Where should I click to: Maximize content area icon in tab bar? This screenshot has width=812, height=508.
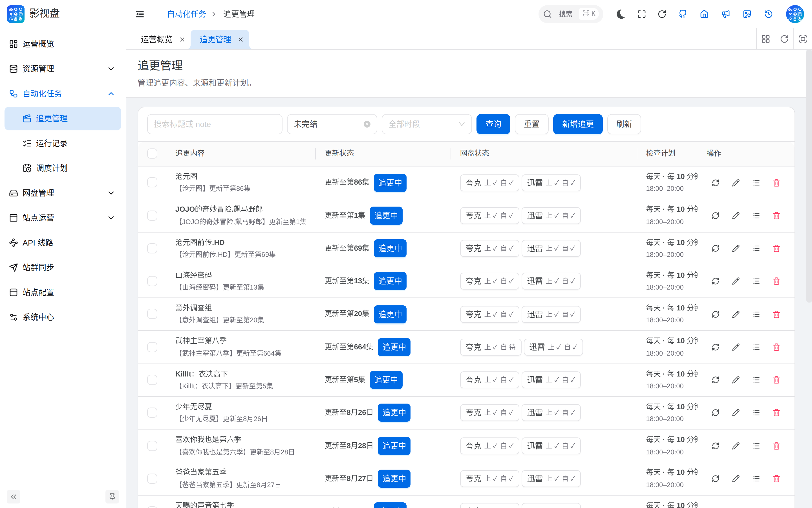[x=803, y=39]
